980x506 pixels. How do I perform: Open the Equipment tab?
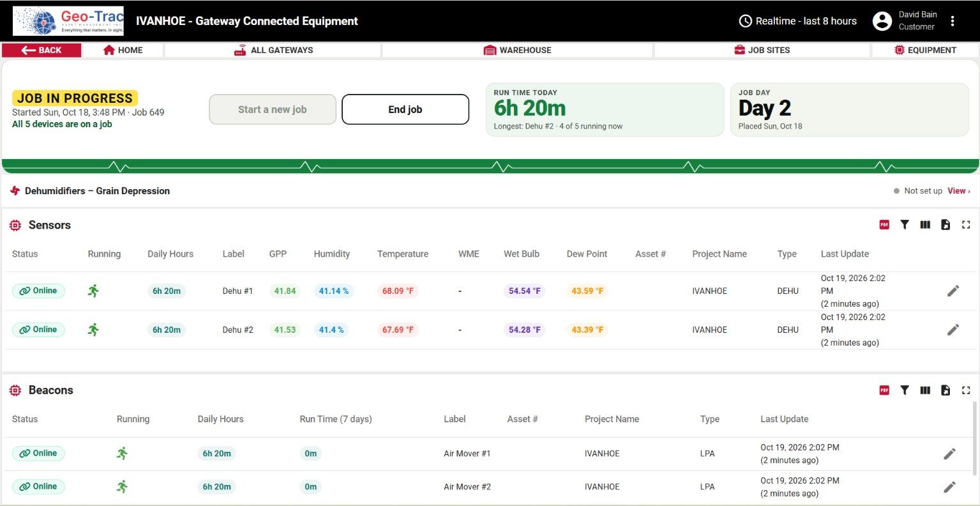pyautogui.click(x=925, y=50)
